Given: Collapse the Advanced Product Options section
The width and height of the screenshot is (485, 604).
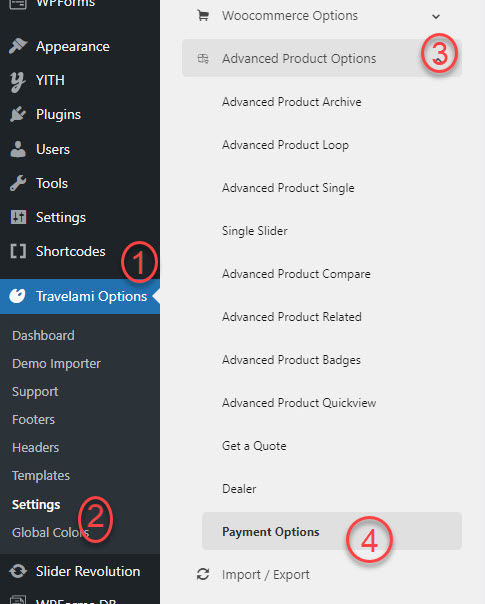Looking at the screenshot, I should (x=438, y=59).
